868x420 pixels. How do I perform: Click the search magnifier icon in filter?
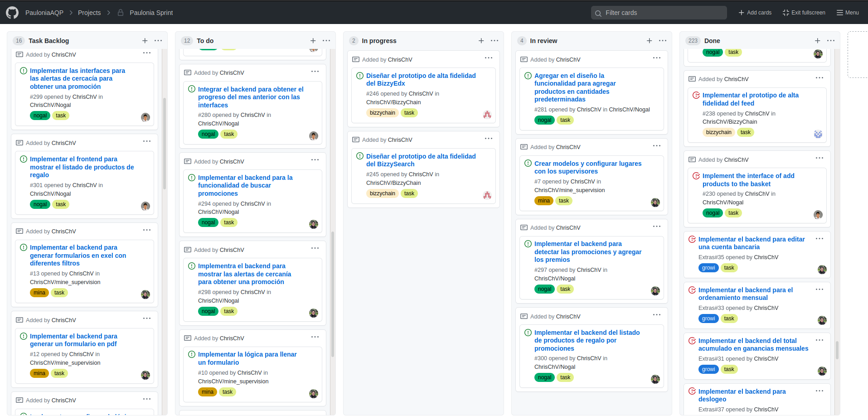[598, 13]
